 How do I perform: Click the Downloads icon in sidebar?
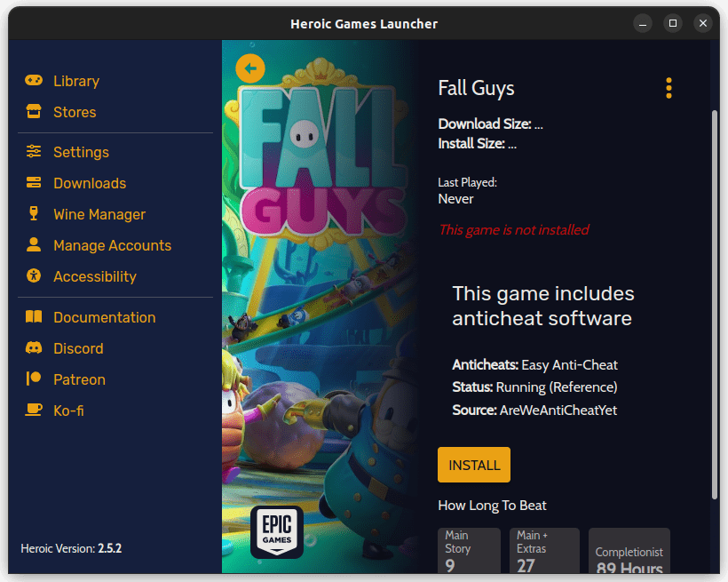34,183
